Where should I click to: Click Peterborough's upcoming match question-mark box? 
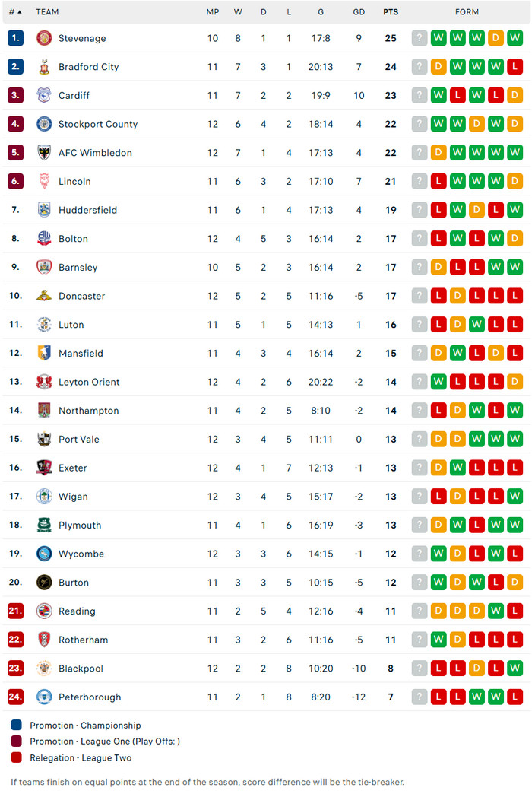coord(419,697)
